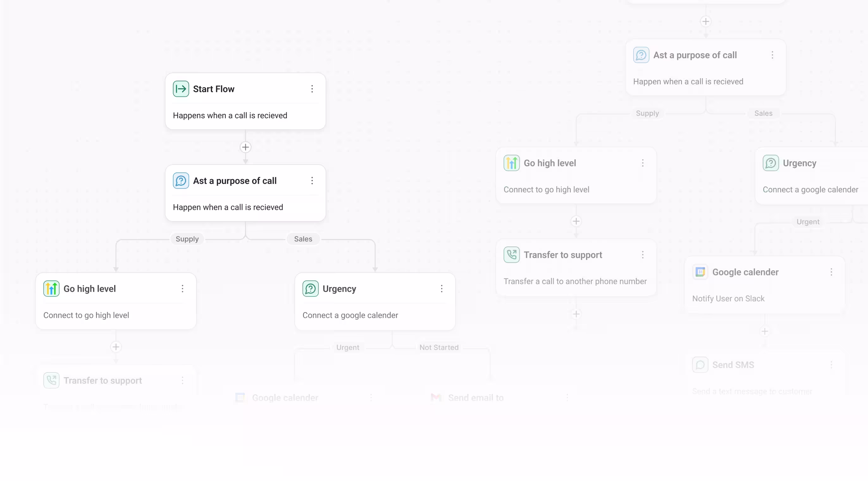Click the calendar icon on the Notify User on Slack node
This screenshot has height=481, width=868.
pos(701,272)
